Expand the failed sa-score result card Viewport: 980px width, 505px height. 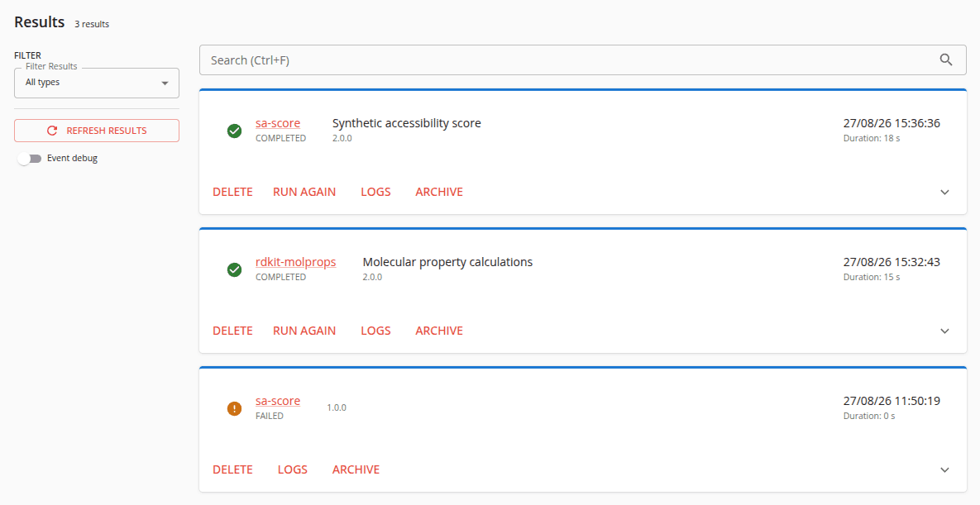tap(944, 469)
